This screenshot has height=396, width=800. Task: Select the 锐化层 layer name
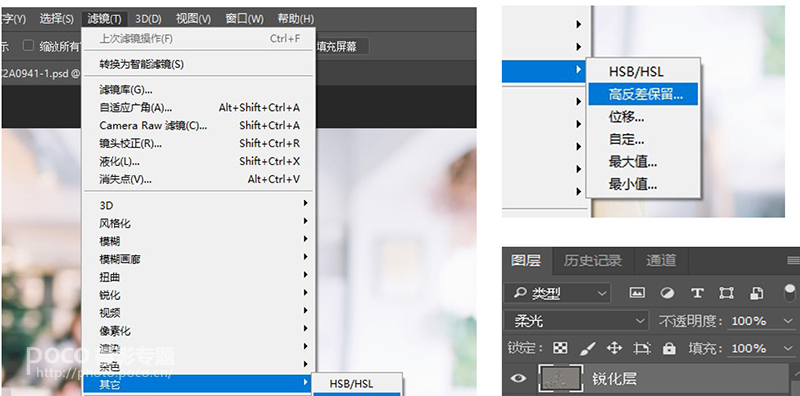coord(614,379)
